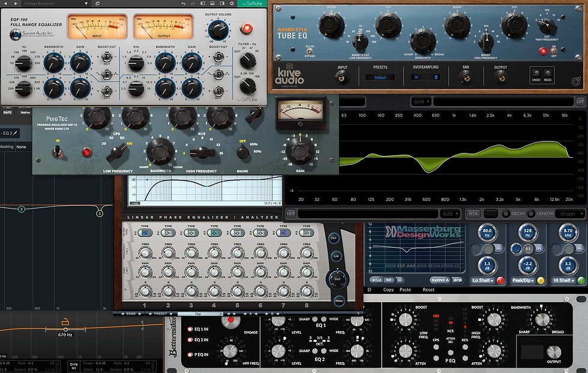Toggle the Decay option in analyzer
The width and height of the screenshot is (588, 373).
coord(506,213)
